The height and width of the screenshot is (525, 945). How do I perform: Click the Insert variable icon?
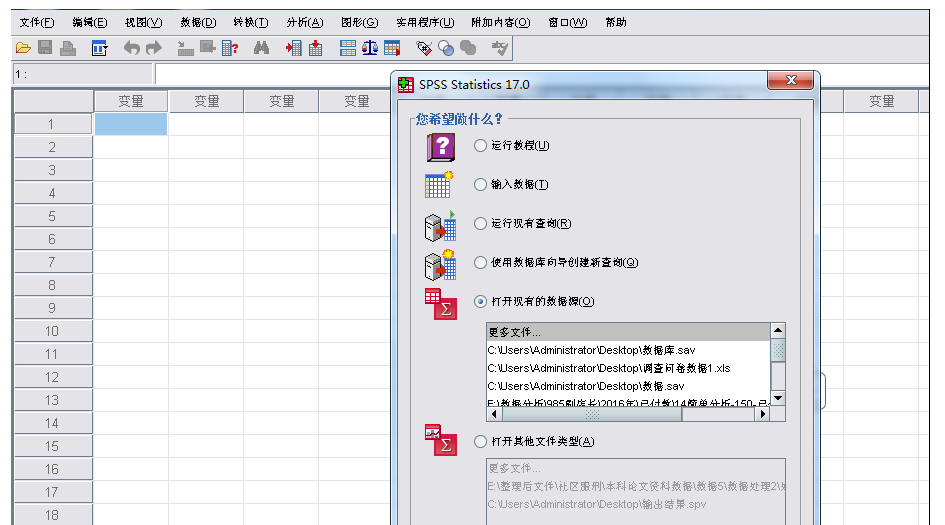[x=316, y=48]
